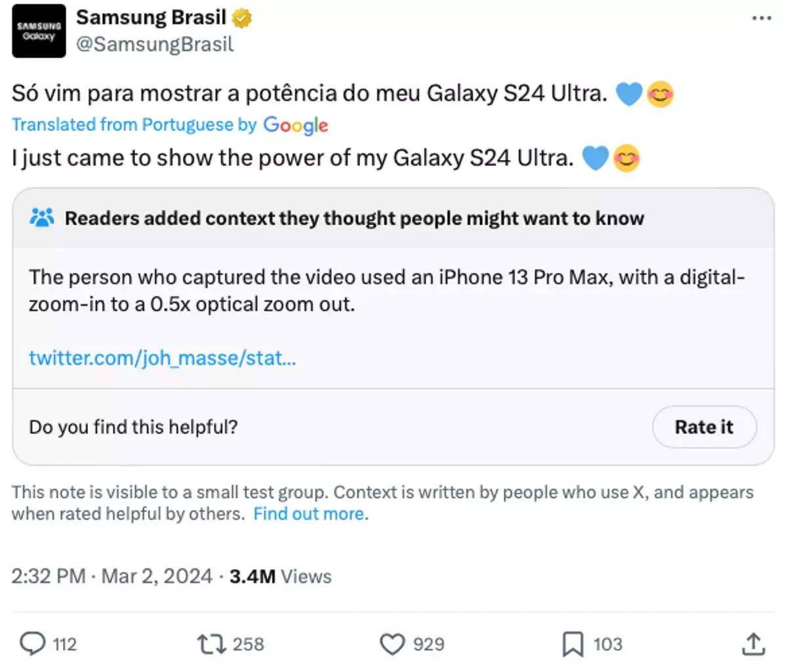The height and width of the screenshot is (672, 787).
Task: Click the gold verified badge
Action: pyautogui.click(x=243, y=18)
